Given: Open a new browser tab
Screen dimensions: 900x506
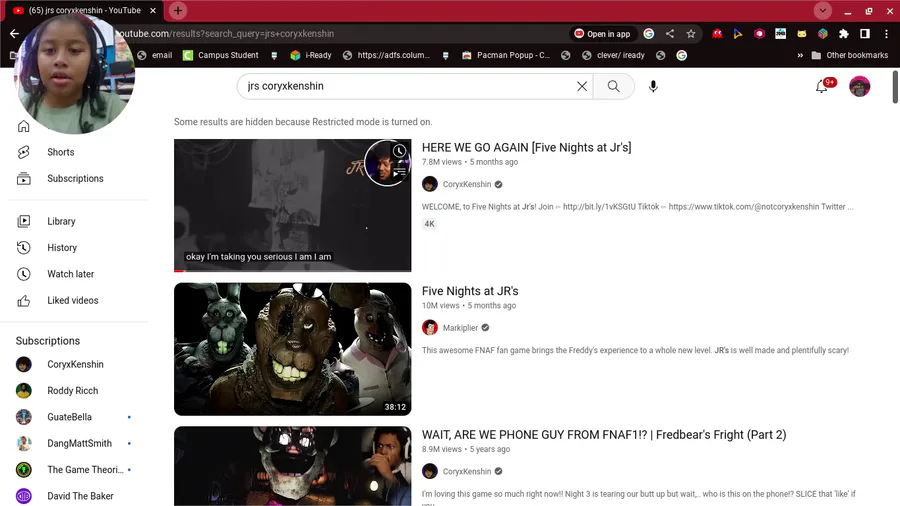Looking at the screenshot, I should (178, 10).
